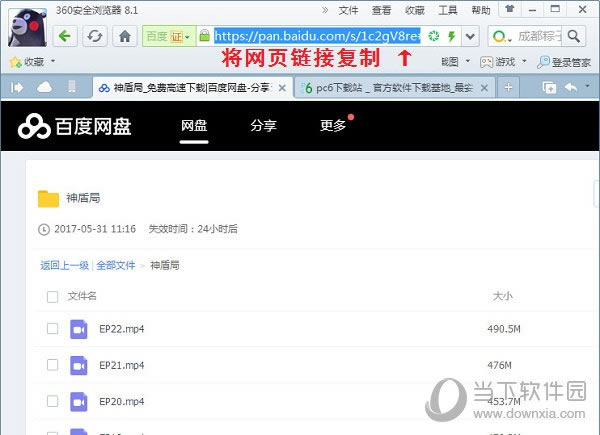The image size is (600, 435).
Task: Open the 帮助 menu
Action: (x=481, y=10)
